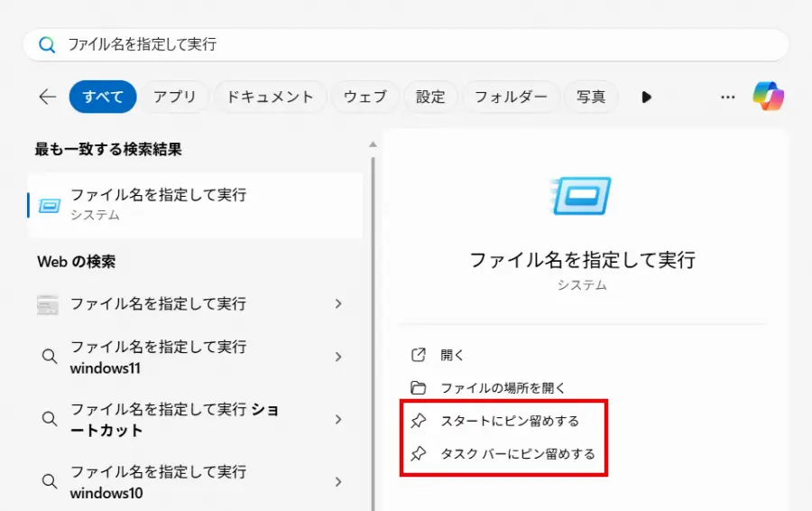Open web suggestion ending windows11
812x511 pixels.
[x=195, y=357]
